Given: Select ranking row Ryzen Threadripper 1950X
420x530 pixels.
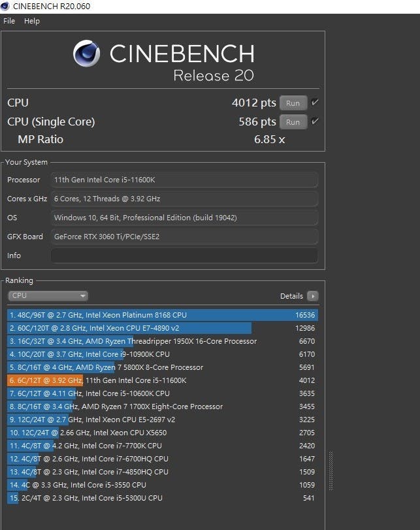Looking at the screenshot, I should [162, 341].
